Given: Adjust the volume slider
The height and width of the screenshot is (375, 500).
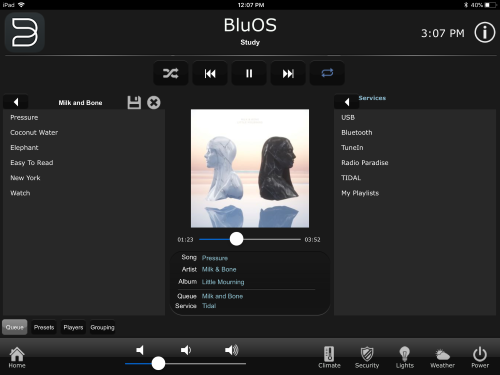Looking at the screenshot, I should tap(186, 363).
